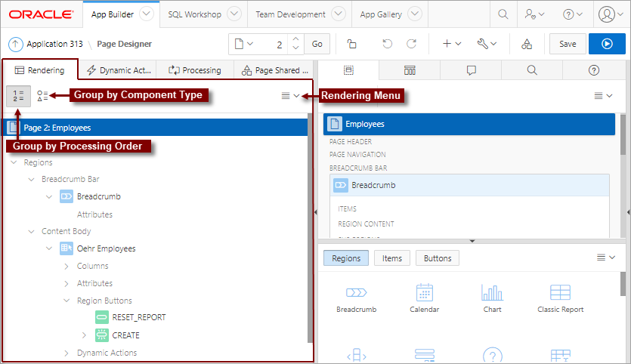Viewport: 631px width, 364px height.
Task: Increment the page number stepper up arrow
Action: coord(295,39)
